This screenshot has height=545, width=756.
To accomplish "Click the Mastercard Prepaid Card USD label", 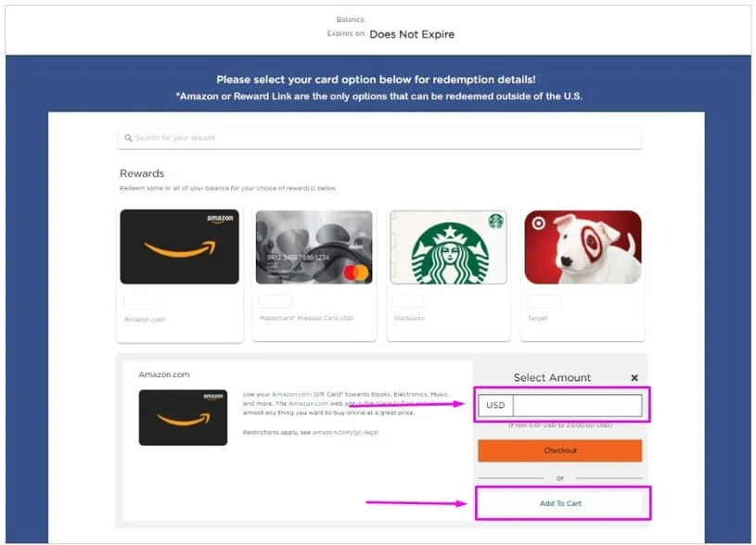I will pyautogui.click(x=306, y=318).
